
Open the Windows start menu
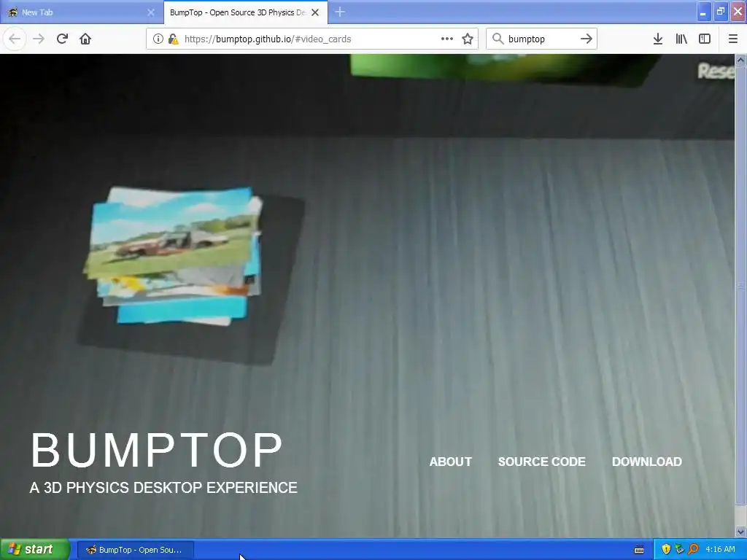pyautogui.click(x=35, y=549)
